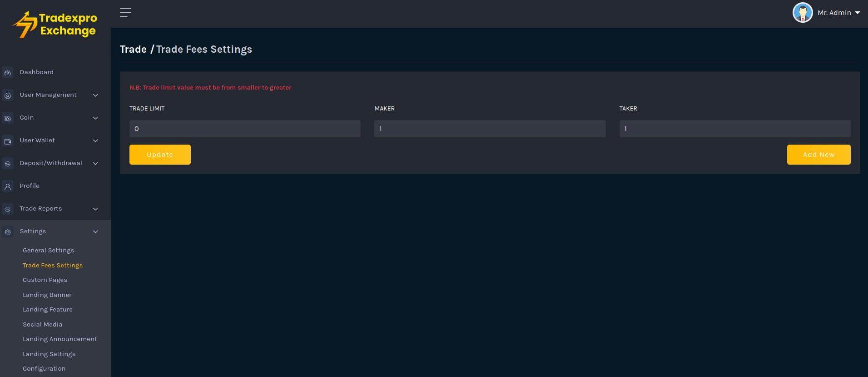Click the Deposit/Withdrawal sidebar icon
Screen dimensions: 868x377
click(x=8, y=164)
